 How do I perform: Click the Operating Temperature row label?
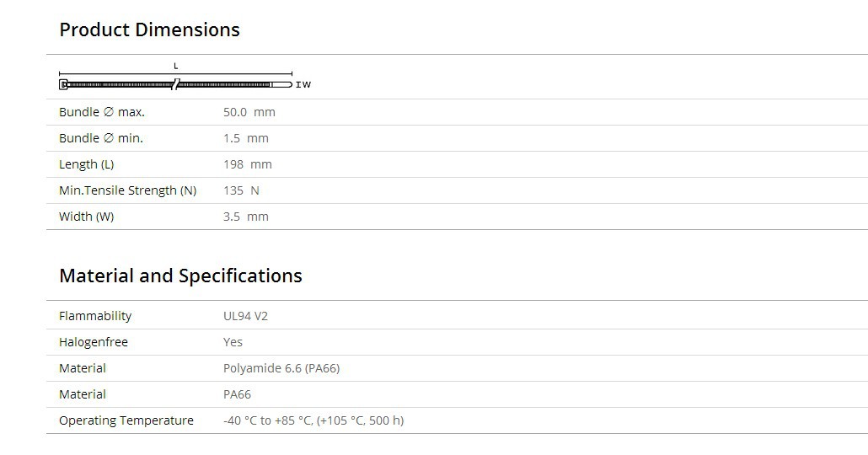coord(126,420)
